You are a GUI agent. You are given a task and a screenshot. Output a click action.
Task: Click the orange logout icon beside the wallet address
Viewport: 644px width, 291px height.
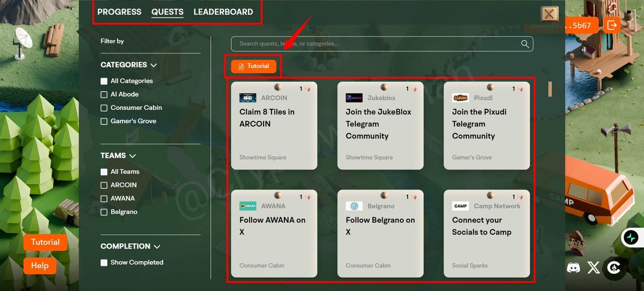612,25
